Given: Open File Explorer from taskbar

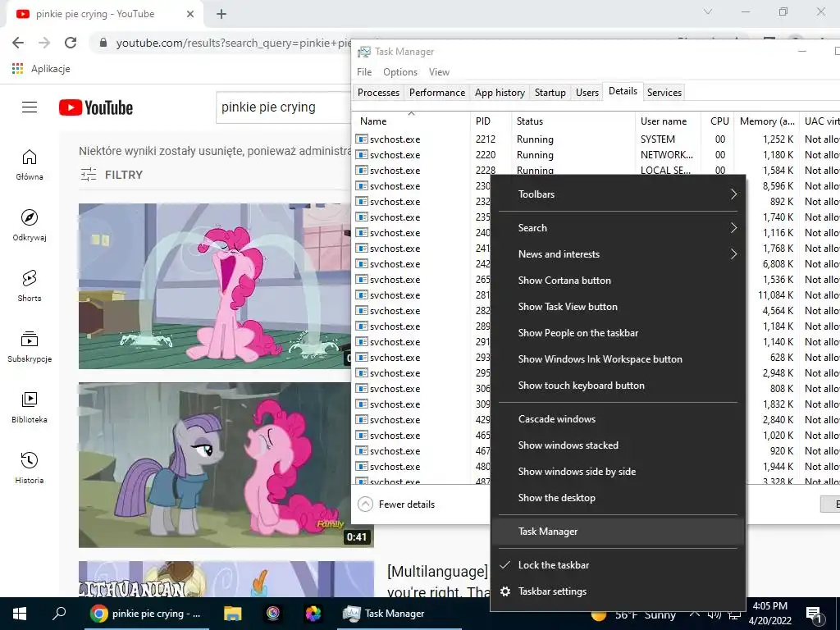Looking at the screenshot, I should tap(232, 614).
